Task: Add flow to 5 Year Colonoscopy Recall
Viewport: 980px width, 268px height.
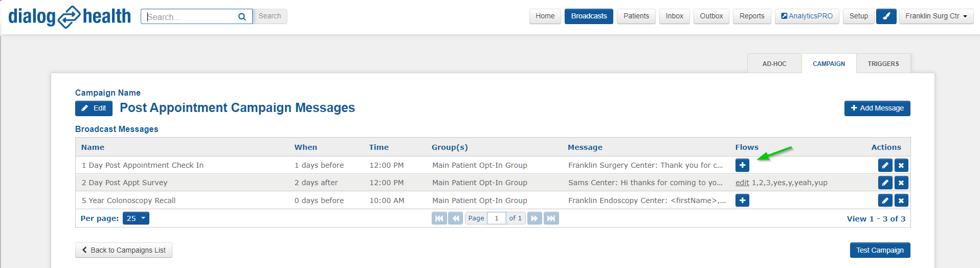Action: (x=742, y=200)
